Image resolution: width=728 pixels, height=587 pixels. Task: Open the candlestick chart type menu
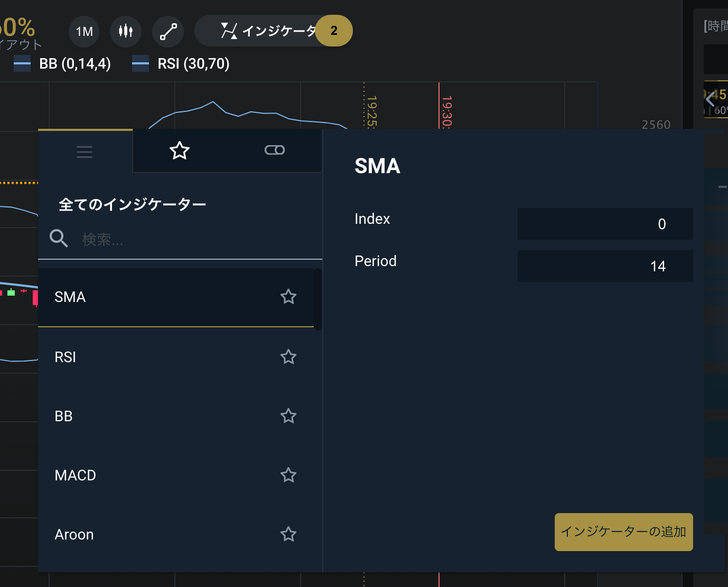click(125, 32)
